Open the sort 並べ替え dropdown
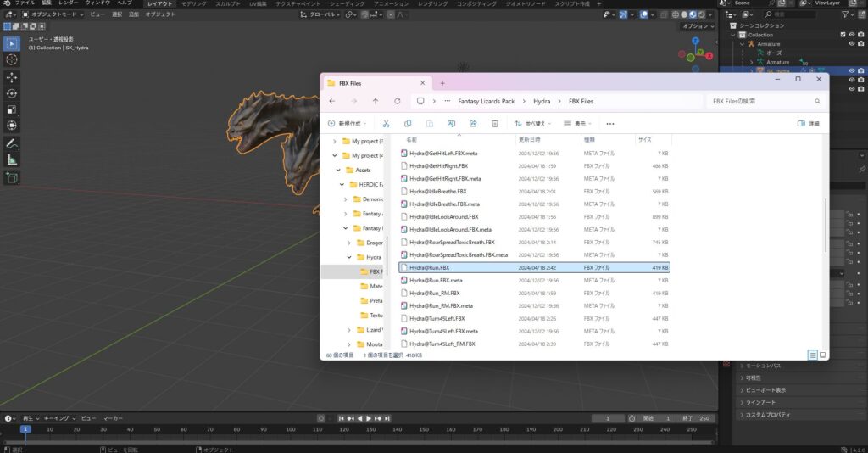The image size is (868, 453). [x=532, y=124]
